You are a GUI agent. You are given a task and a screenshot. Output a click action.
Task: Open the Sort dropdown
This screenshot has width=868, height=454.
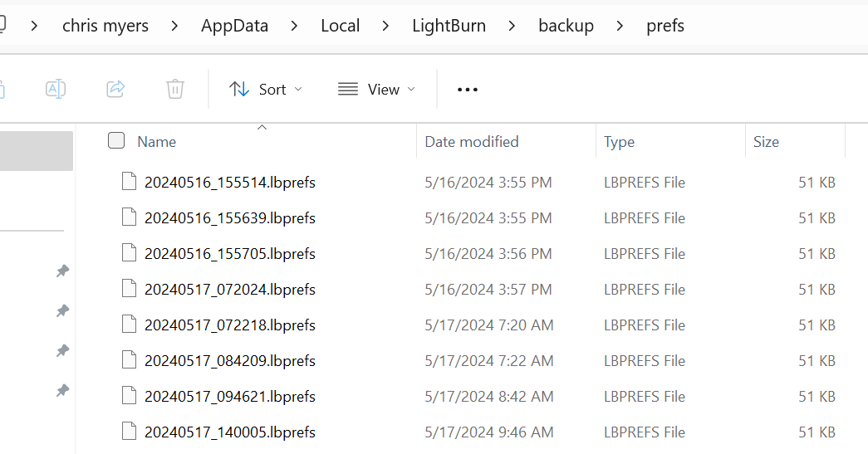pos(266,89)
